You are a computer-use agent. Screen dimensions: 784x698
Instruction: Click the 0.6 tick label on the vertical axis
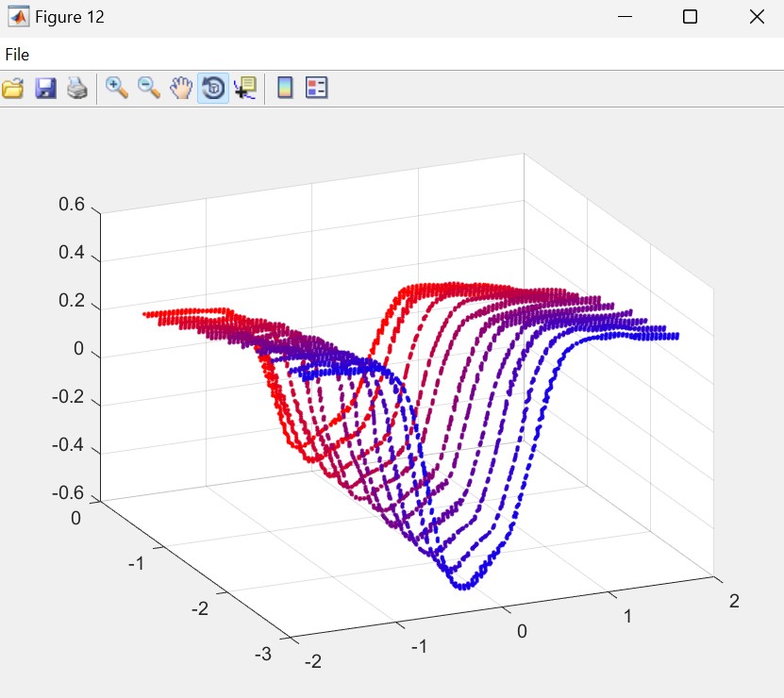pyautogui.click(x=72, y=206)
